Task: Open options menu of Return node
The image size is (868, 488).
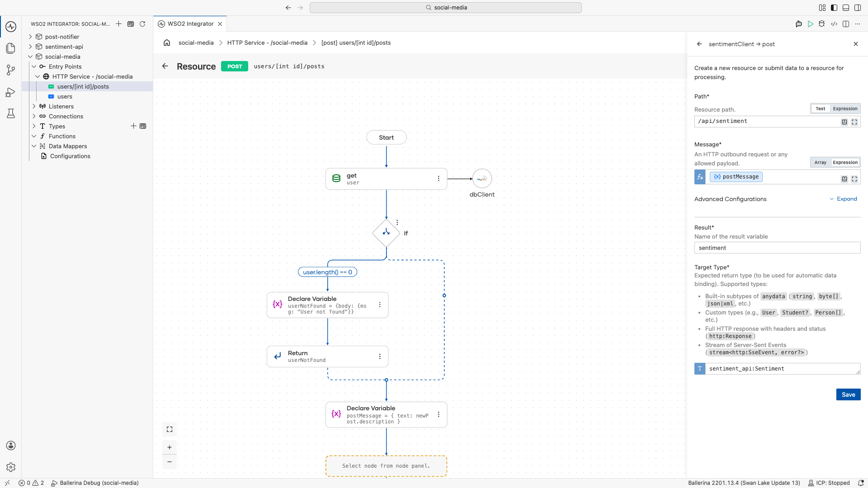Action: (x=380, y=357)
